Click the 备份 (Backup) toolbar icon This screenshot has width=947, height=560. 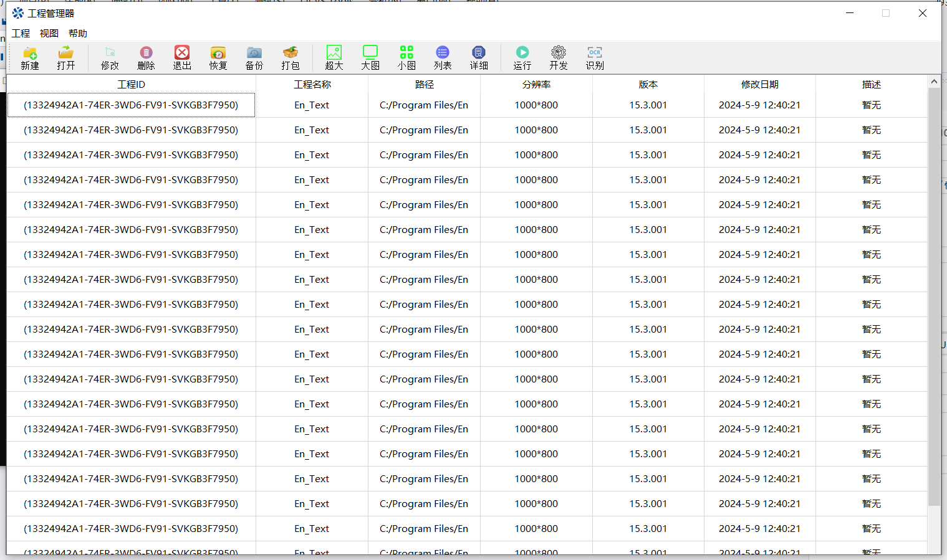(x=254, y=57)
